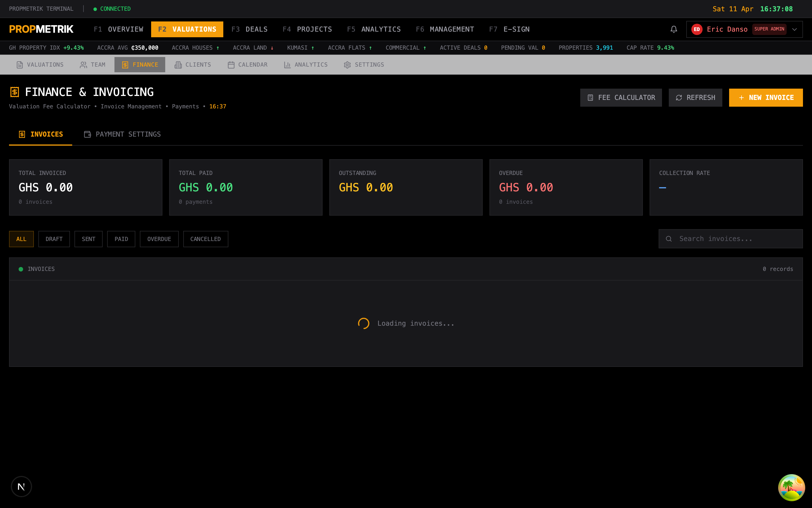The height and width of the screenshot is (508, 812).
Task: Filter invoices by Cancelled
Action: click(205, 239)
